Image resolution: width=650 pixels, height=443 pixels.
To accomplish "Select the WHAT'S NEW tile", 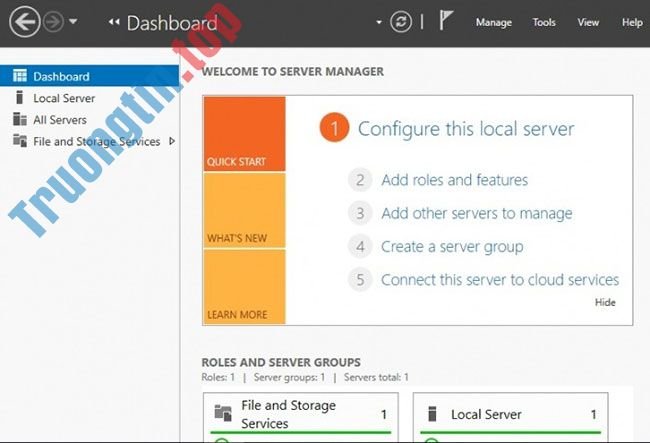I will coord(245,211).
